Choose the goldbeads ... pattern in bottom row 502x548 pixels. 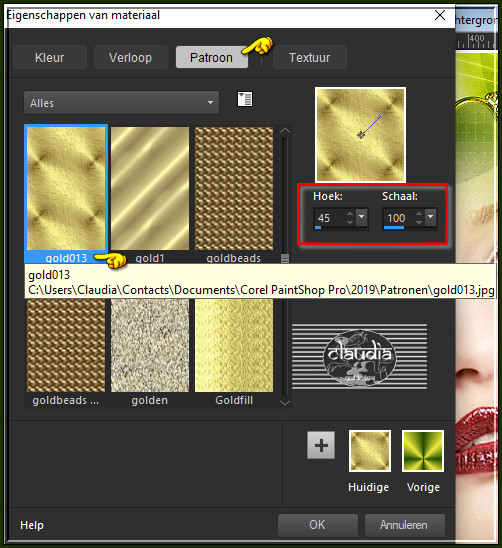coord(66,345)
